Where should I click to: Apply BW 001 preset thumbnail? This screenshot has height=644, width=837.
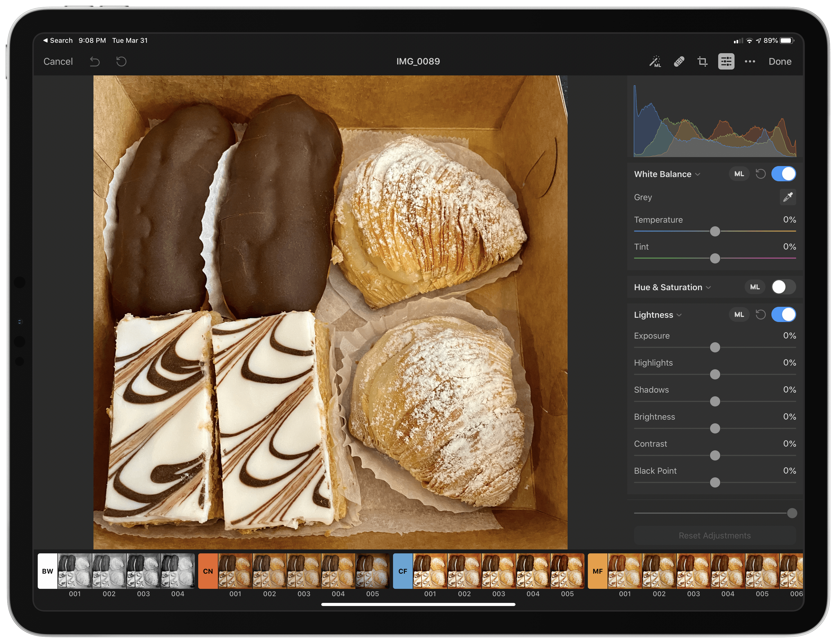pos(75,571)
